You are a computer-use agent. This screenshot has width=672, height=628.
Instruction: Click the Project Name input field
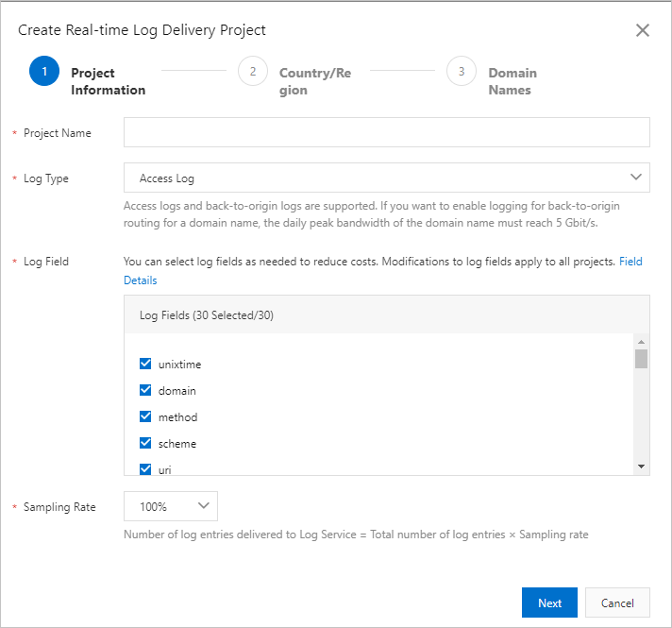(x=386, y=133)
